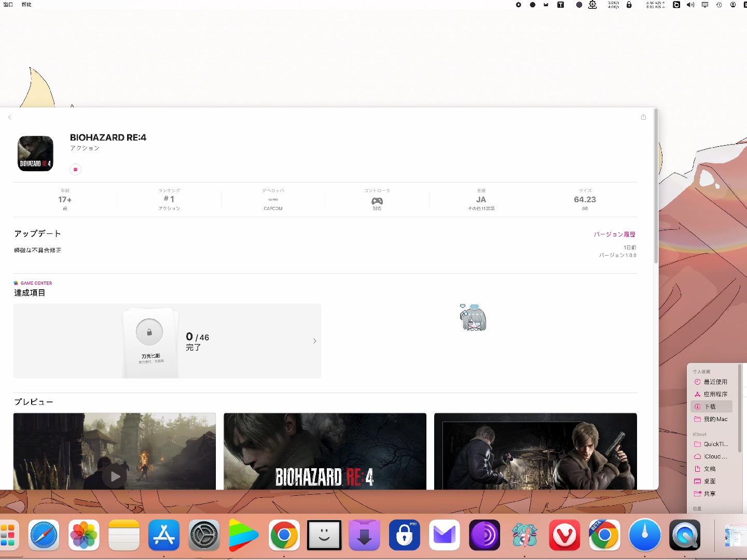Open the 達成項目 achievements card chevron
The image size is (747, 560).
314,341
